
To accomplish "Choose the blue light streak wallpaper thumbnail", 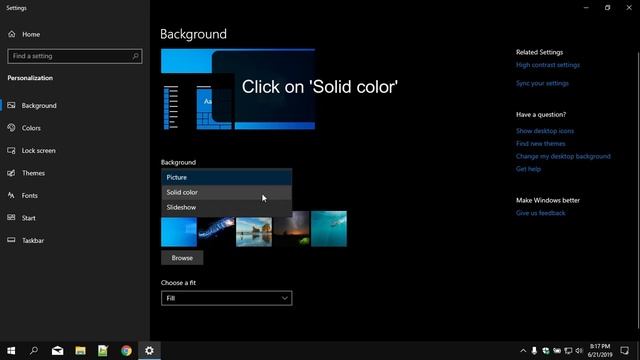I will coord(216,232).
